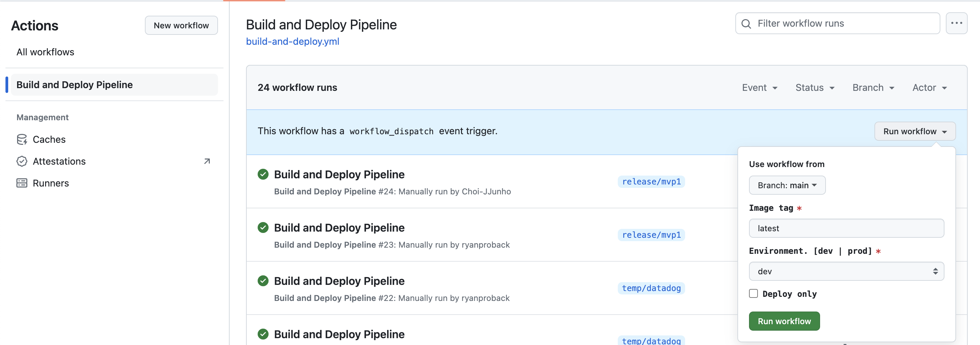Click success checkmark of run #22
The height and width of the screenshot is (345, 980).
point(263,281)
